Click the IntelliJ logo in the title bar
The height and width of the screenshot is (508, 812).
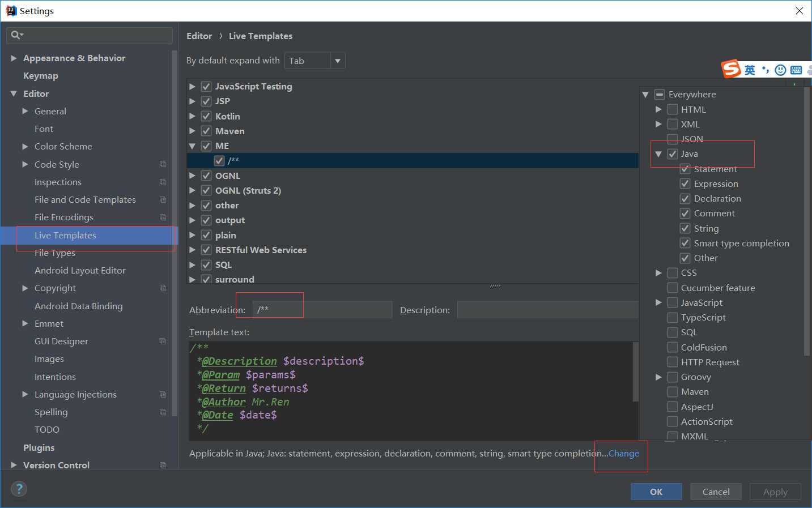coord(11,11)
